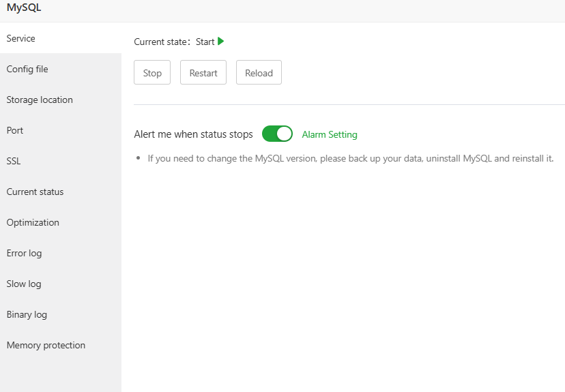565x392 pixels.
Task: Toggle the status stop alert switch
Action: pyautogui.click(x=277, y=134)
